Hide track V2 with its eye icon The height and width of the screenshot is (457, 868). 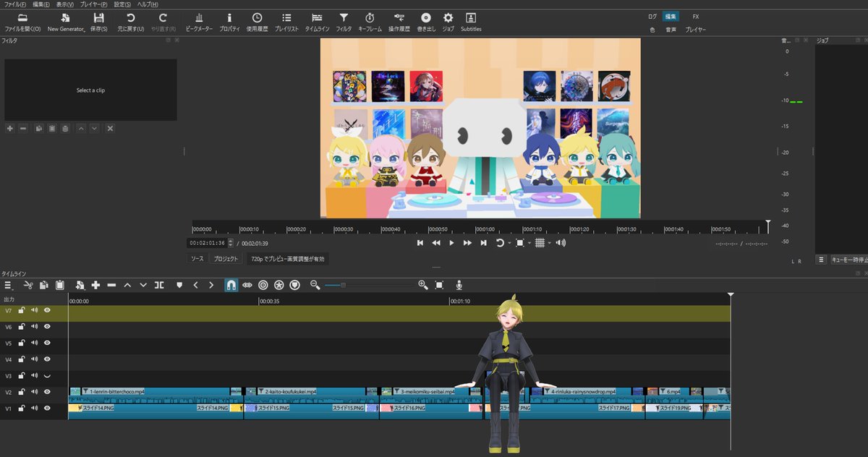point(47,392)
